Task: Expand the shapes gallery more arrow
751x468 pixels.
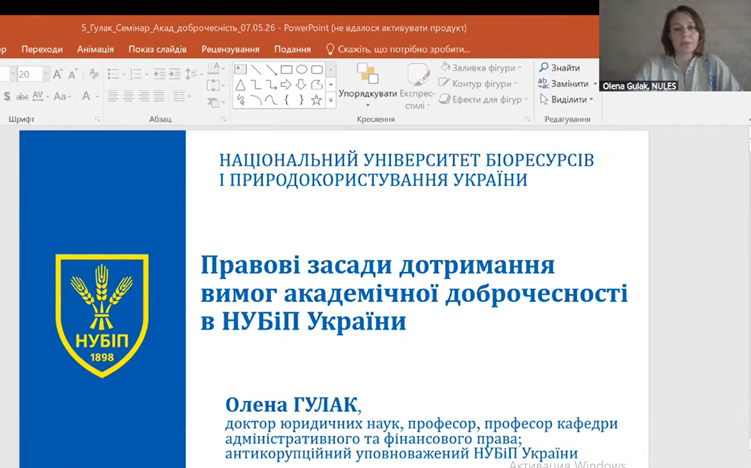Action: tap(330, 101)
